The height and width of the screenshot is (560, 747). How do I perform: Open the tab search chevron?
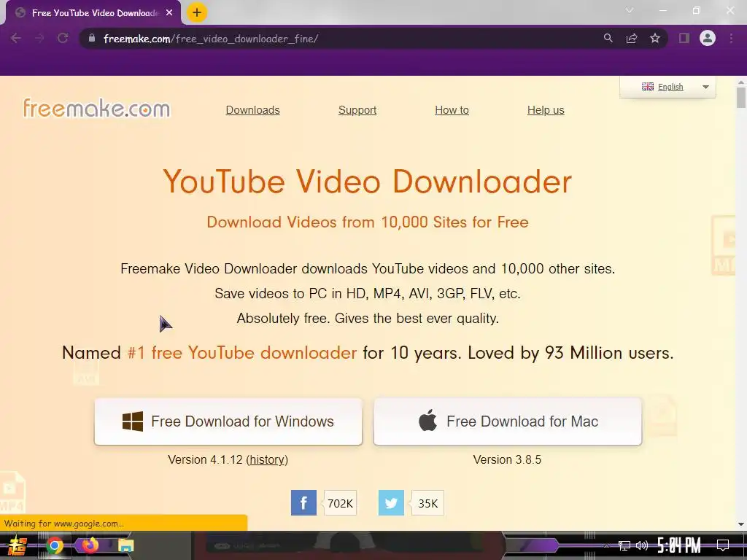[630, 10]
